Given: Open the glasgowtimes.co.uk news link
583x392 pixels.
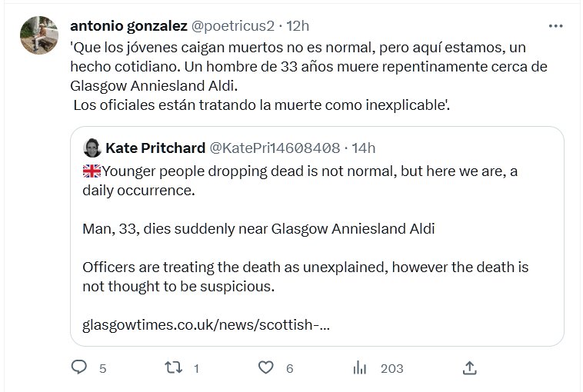Looking at the screenshot, I should (x=206, y=325).
